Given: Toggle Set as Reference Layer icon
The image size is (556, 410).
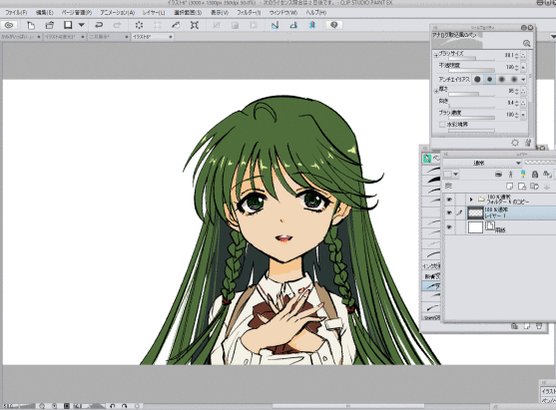Looking at the screenshot, I should point(511,174).
